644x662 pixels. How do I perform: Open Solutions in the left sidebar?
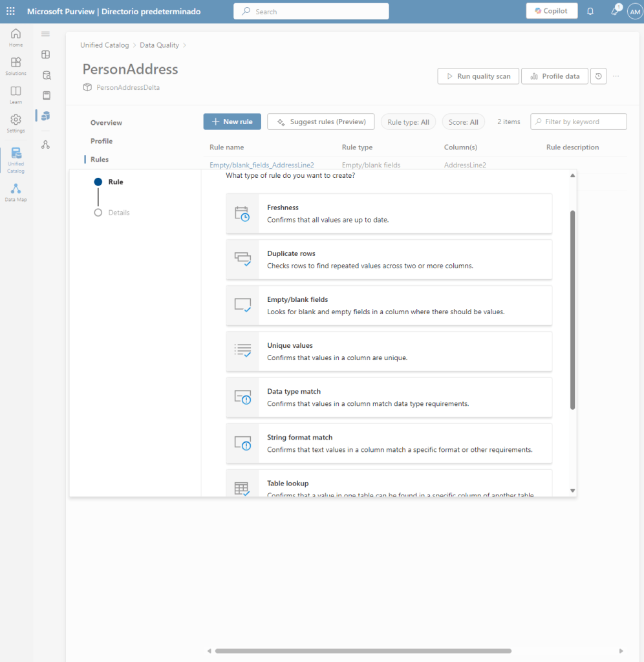coord(16,66)
